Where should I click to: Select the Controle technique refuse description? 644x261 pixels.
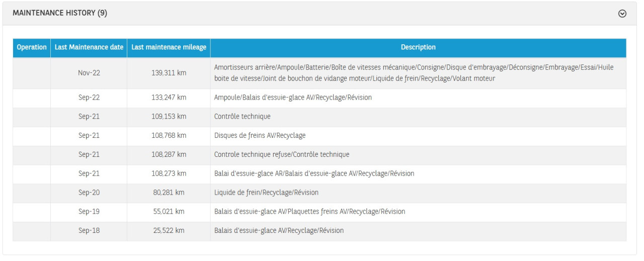[281, 154]
